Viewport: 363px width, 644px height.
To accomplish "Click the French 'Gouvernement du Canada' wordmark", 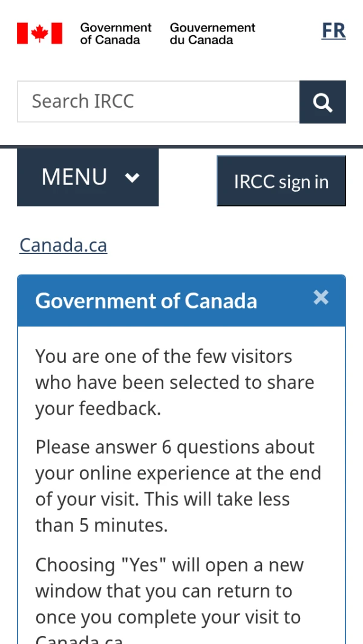I will [212, 34].
